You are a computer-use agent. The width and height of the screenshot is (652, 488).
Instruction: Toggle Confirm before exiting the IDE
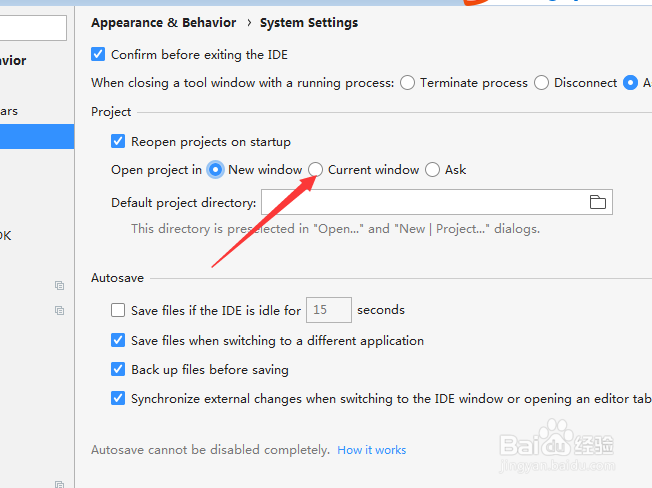pyautogui.click(x=98, y=54)
